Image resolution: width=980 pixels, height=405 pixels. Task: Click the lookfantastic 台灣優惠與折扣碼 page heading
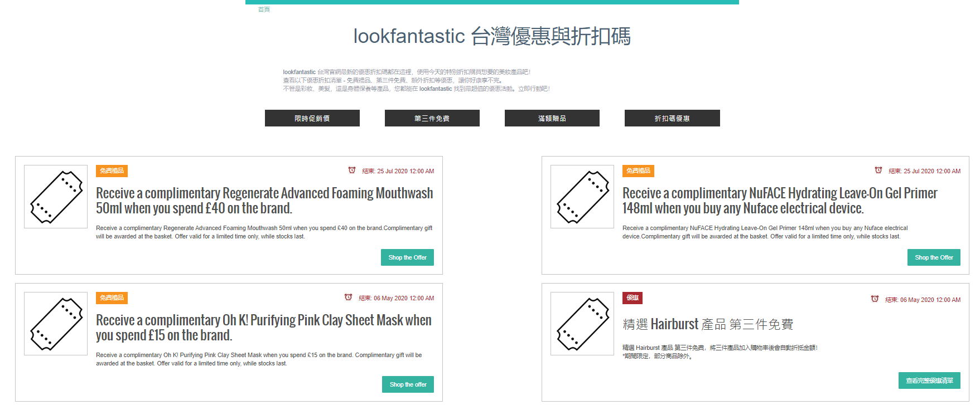pyautogui.click(x=492, y=36)
